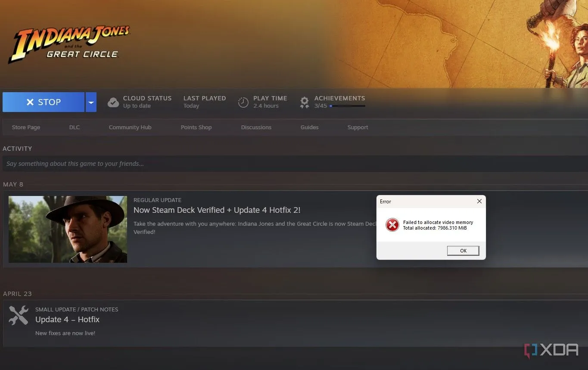Click the play time clock icon
588x370 pixels.
243,102
